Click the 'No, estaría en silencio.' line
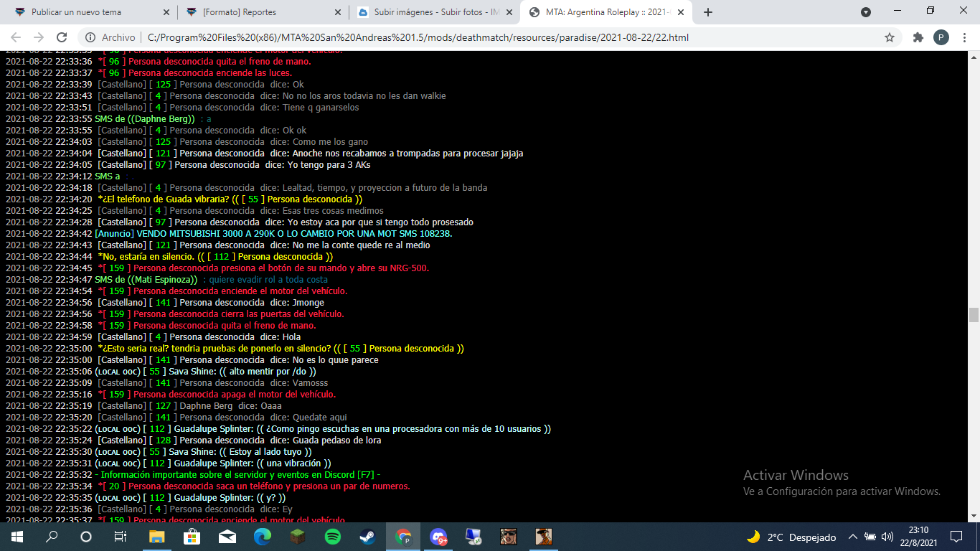Image resolution: width=980 pixels, height=551 pixels. point(170,256)
